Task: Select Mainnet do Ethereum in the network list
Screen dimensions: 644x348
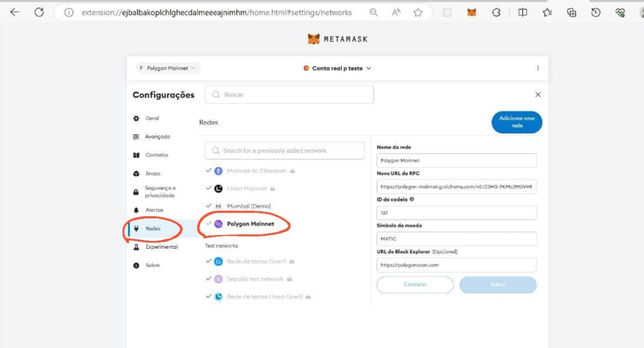Action: [257, 171]
